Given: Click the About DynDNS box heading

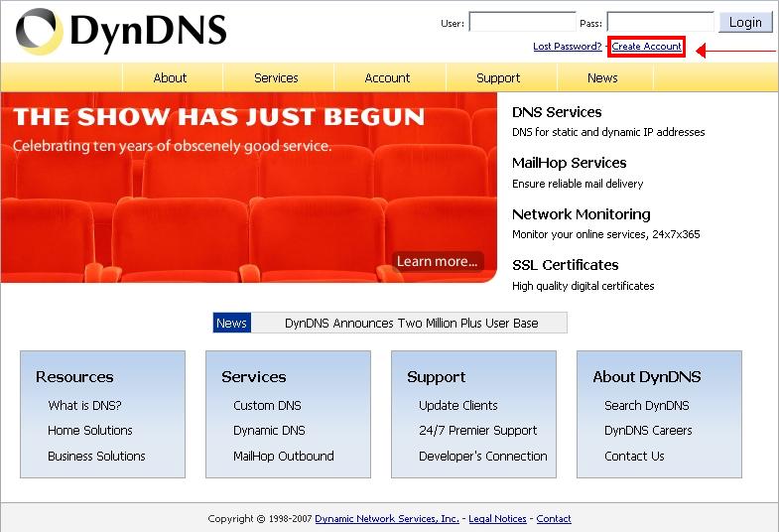Looking at the screenshot, I should point(646,376).
